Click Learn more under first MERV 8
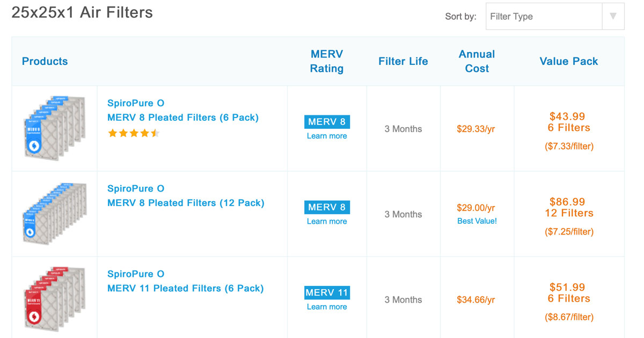 point(327,136)
